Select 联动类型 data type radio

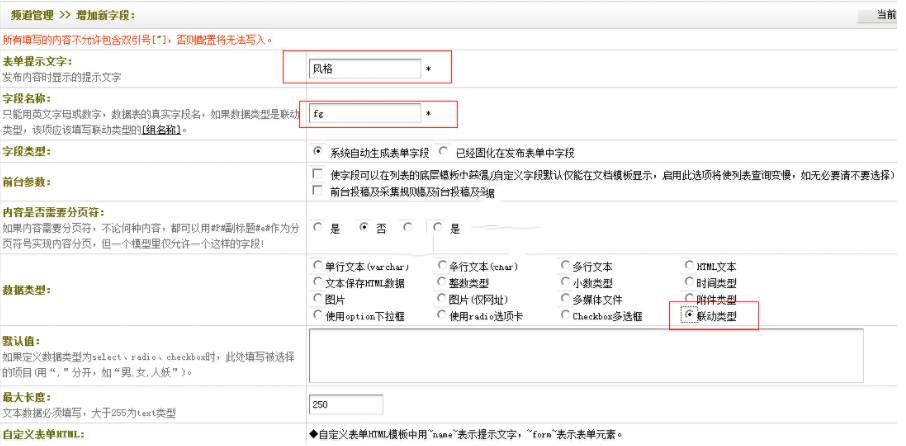pyautogui.click(x=689, y=315)
